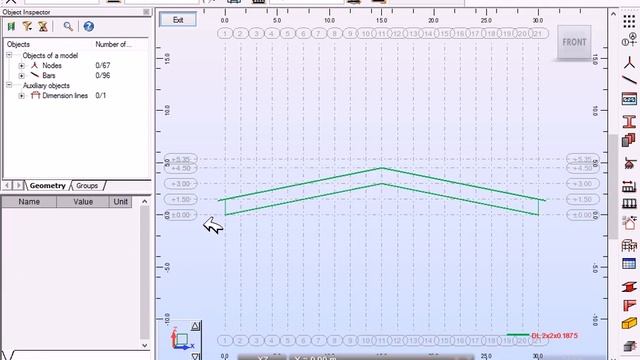This screenshot has width=640, height=360.
Task: Open the Materials stacked blocks icon
Action: [629, 140]
